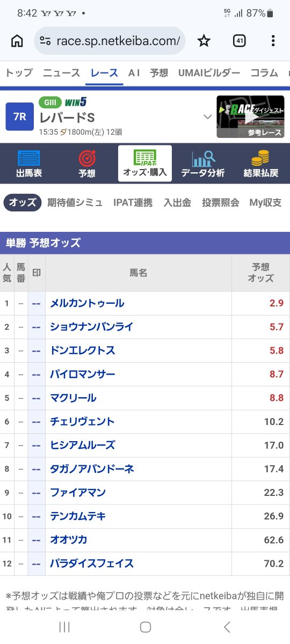Play the 参考レース digest video thumbnail
This screenshot has height=644, width=290.
tap(250, 116)
